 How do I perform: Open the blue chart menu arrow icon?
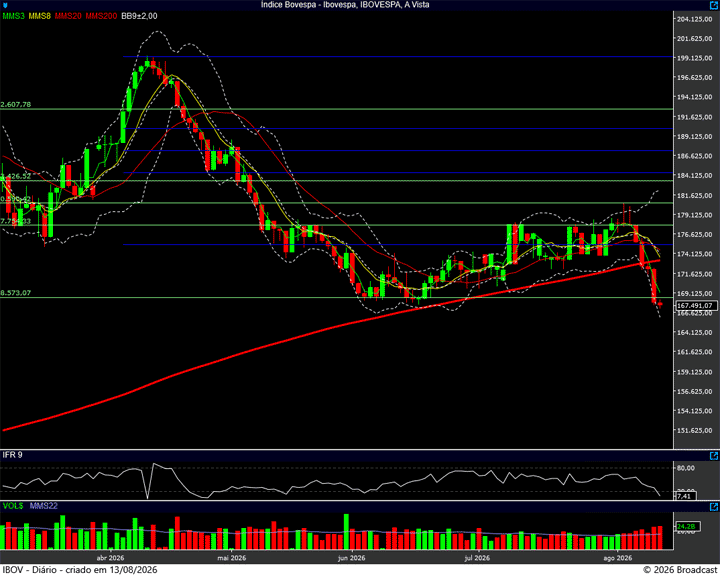coord(5,6)
